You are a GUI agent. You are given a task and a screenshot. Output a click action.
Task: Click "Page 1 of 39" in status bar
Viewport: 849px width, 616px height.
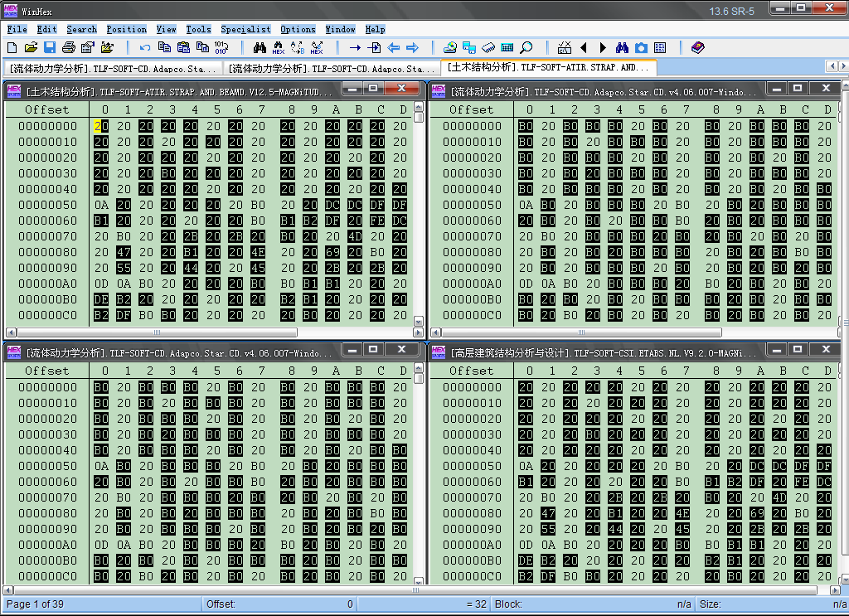(35, 604)
